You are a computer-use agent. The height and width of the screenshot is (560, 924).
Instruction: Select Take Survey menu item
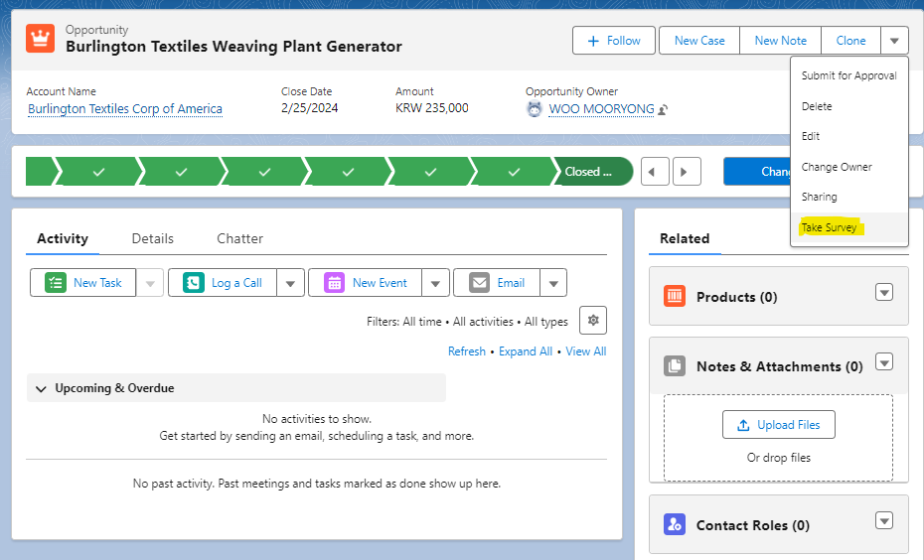[x=848, y=227]
